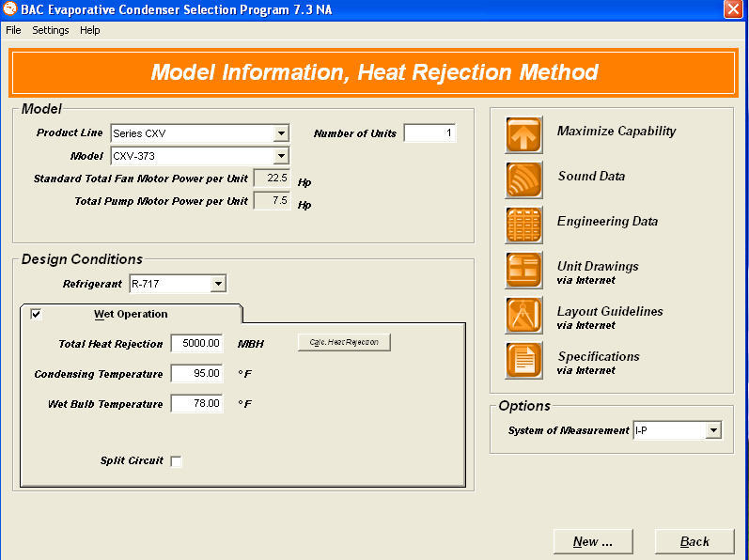This screenshot has width=749, height=560.
Task: Expand the Refrigerant R-717 dropdown
Action: point(218,284)
